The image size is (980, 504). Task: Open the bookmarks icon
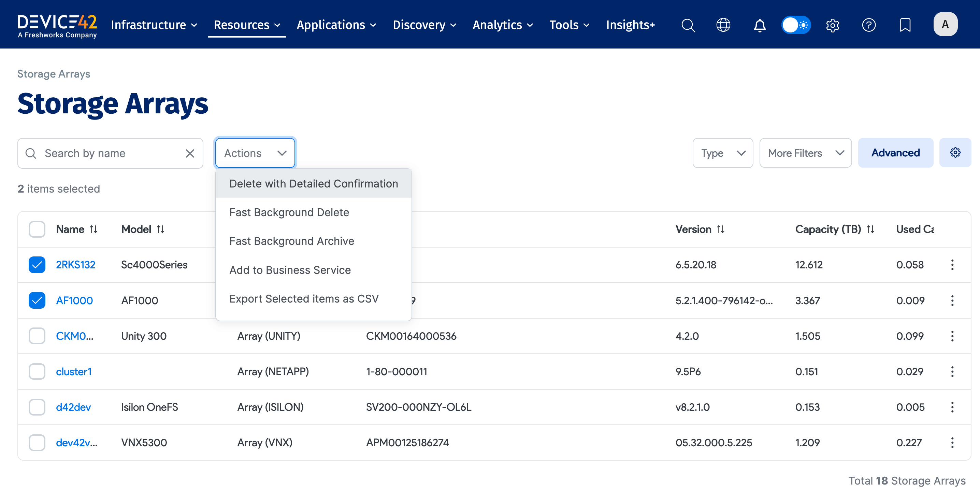click(905, 25)
